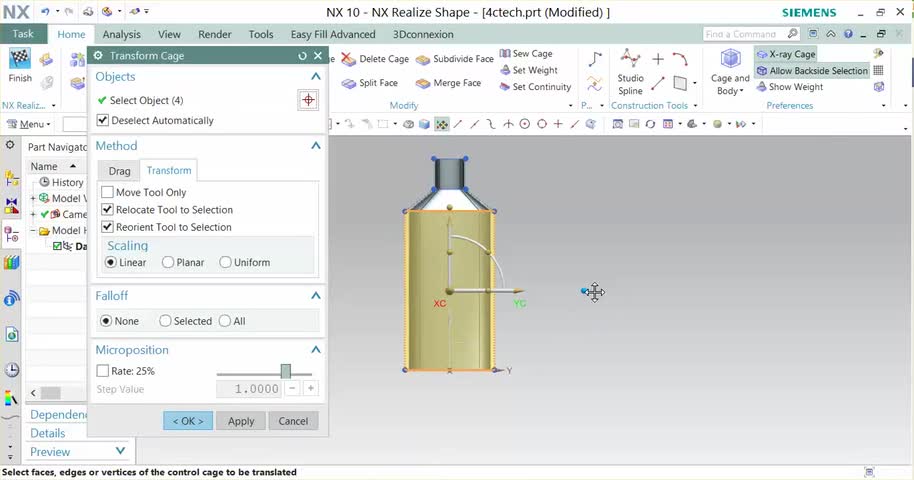Open the Analysis ribbon tab

(x=121, y=34)
